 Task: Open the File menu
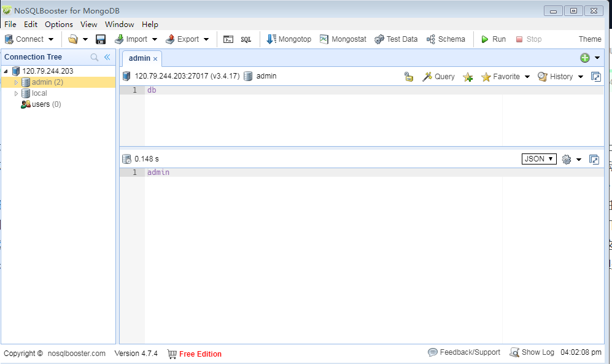[x=10, y=24]
